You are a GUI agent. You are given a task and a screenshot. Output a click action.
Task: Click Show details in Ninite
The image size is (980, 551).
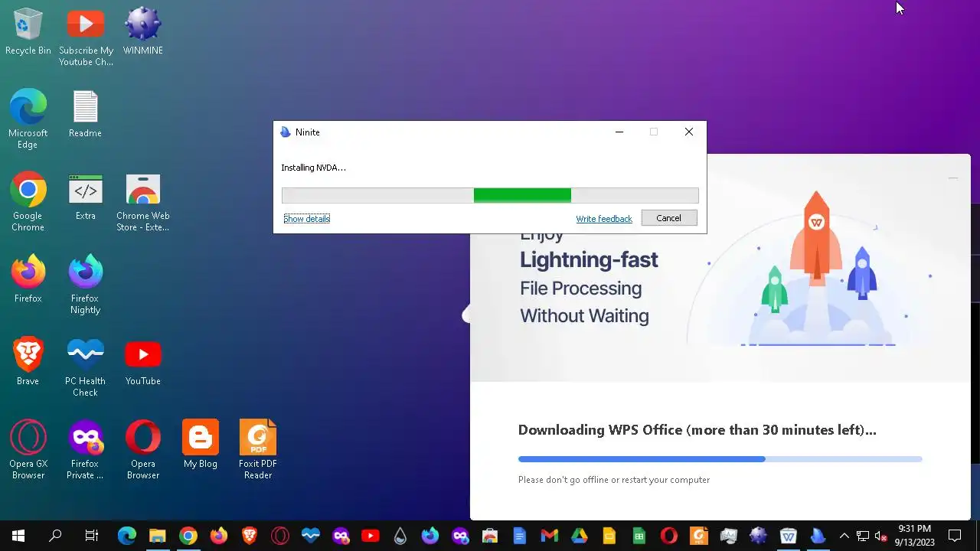[306, 219]
